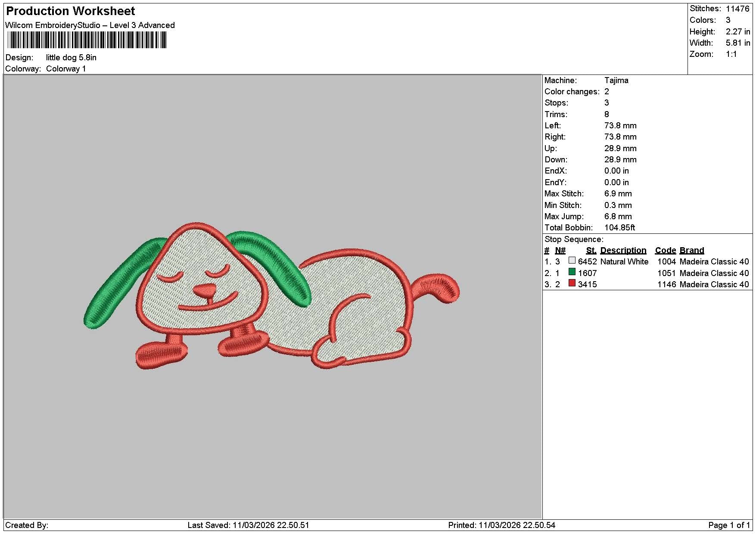Click the Max Jump value '6.8 mm'

618,216
